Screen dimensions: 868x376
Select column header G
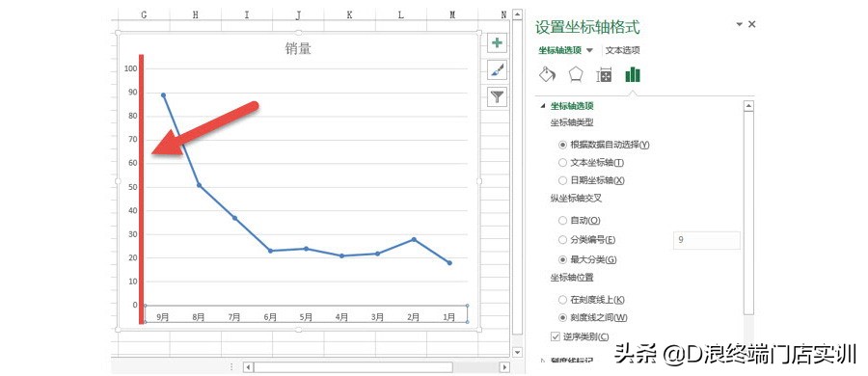click(144, 15)
